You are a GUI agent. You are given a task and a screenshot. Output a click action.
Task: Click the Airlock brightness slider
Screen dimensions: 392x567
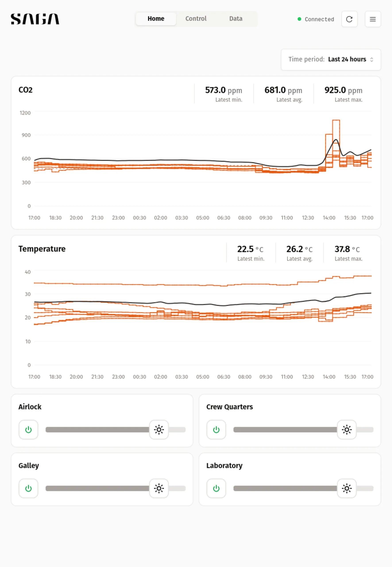point(103,430)
